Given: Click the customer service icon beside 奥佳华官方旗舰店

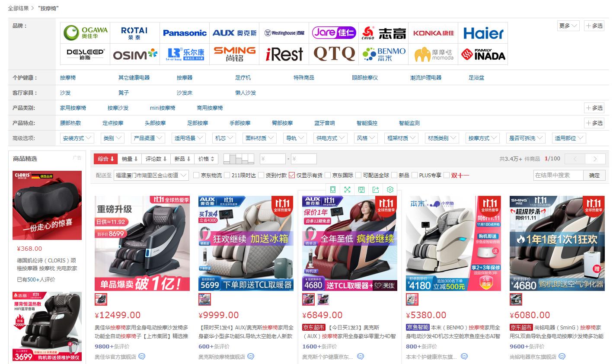Looking at the screenshot, I should pos(143,356).
